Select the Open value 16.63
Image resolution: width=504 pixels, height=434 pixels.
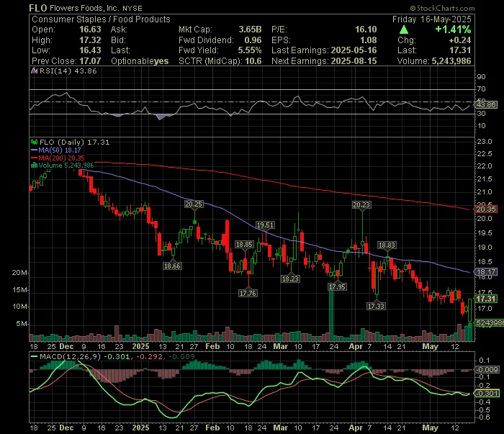[90, 30]
